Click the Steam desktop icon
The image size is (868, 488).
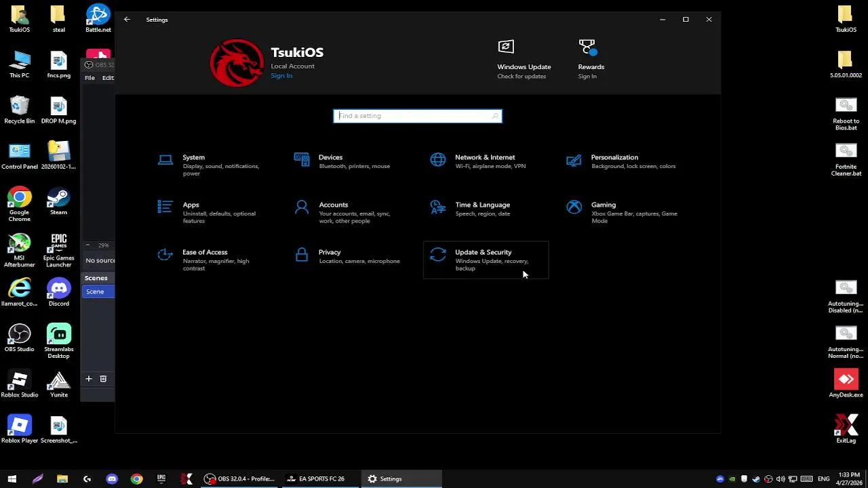coord(58,201)
